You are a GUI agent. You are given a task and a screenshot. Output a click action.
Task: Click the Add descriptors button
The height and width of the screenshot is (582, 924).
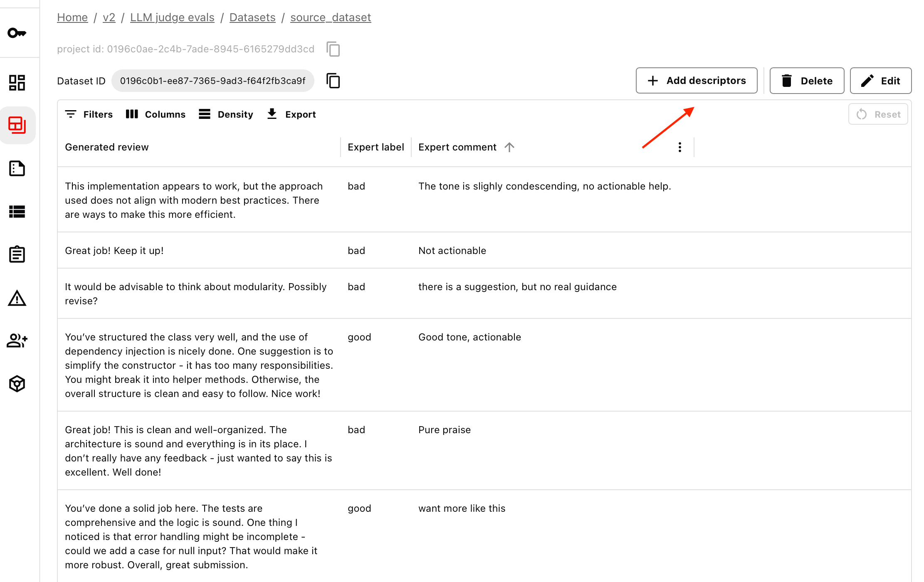click(x=697, y=81)
